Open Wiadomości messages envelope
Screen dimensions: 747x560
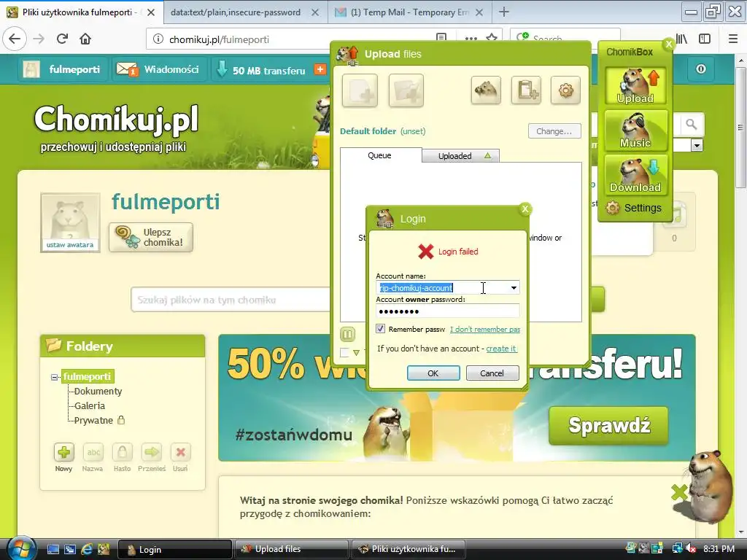[x=127, y=69]
